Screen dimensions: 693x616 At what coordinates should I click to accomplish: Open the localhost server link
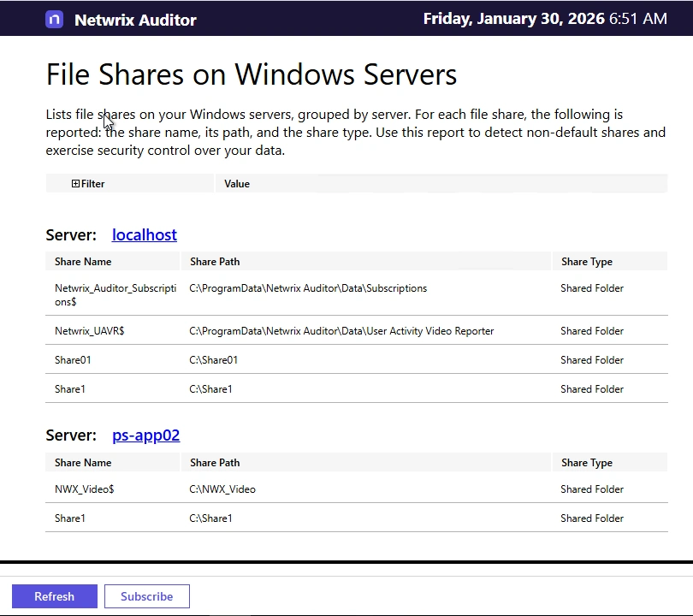point(145,234)
